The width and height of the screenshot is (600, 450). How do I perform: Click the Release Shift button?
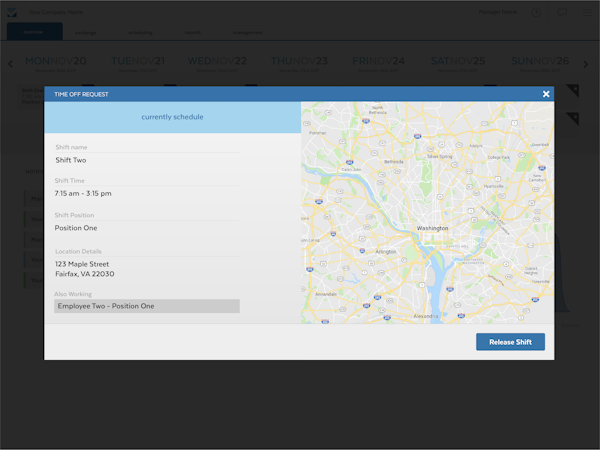pyautogui.click(x=510, y=342)
